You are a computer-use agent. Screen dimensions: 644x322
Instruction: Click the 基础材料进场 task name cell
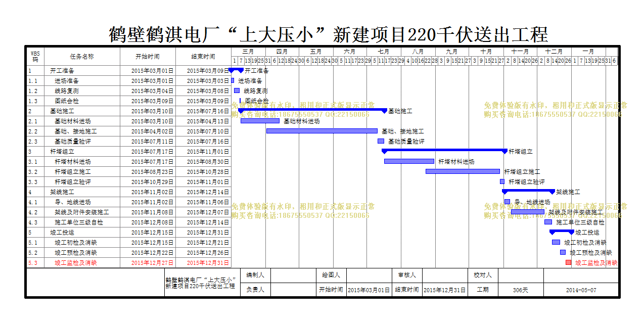pos(82,121)
